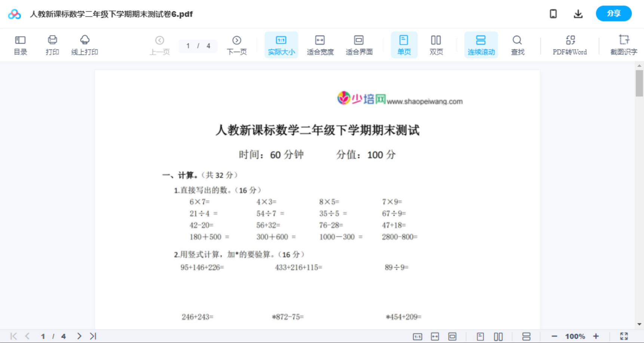Enter fullscreen from the bottom-right icon
The width and height of the screenshot is (644, 343).
point(624,336)
